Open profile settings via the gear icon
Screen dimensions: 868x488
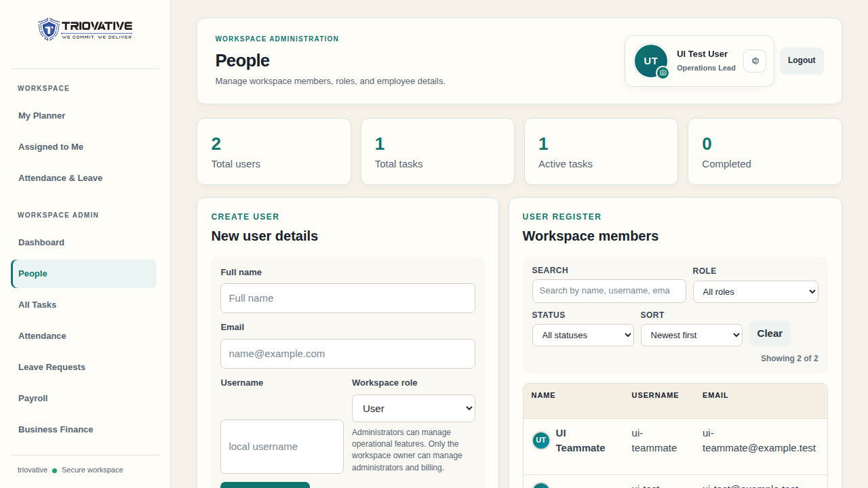pyautogui.click(x=755, y=61)
